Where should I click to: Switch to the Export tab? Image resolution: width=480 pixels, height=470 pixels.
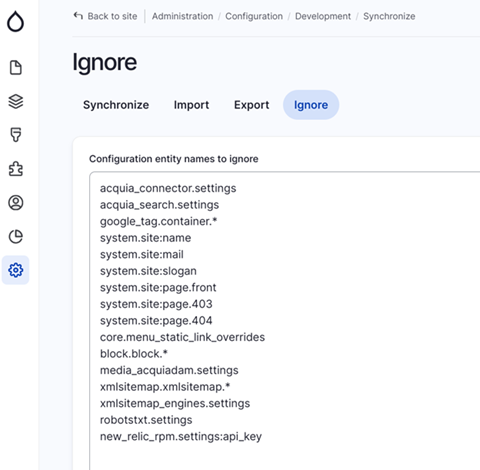pos(251,105)
